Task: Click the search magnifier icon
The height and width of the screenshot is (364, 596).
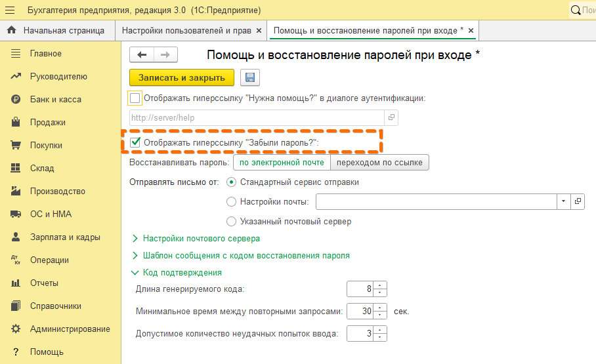Action: click(576, 10)
